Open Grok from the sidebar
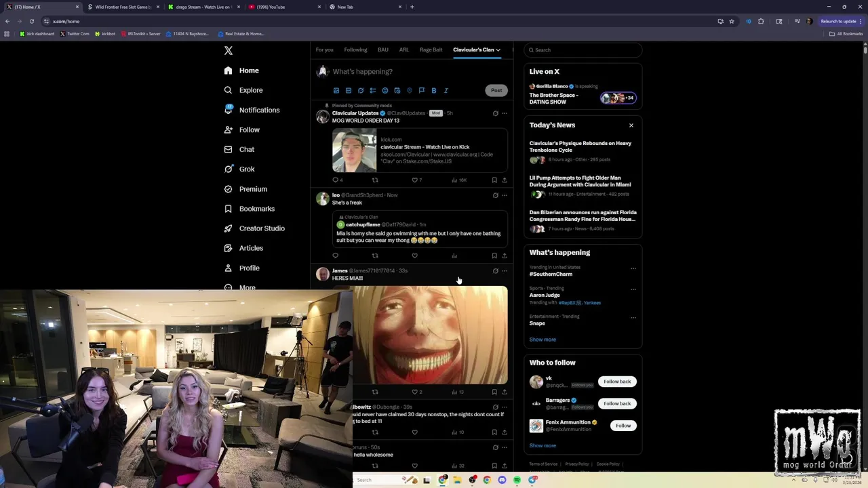Image resolution: width=868 pixels, height=488 pixels. pos(239,169)
